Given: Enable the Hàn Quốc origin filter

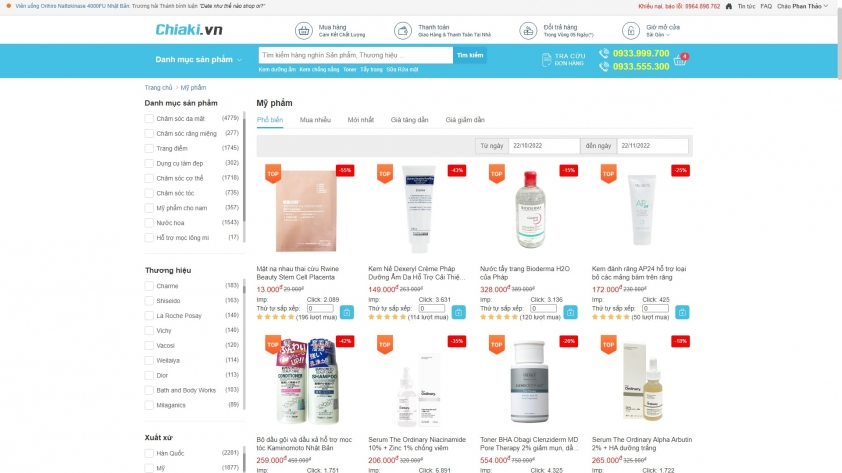Looking at the screenshot, I should 149,453.
